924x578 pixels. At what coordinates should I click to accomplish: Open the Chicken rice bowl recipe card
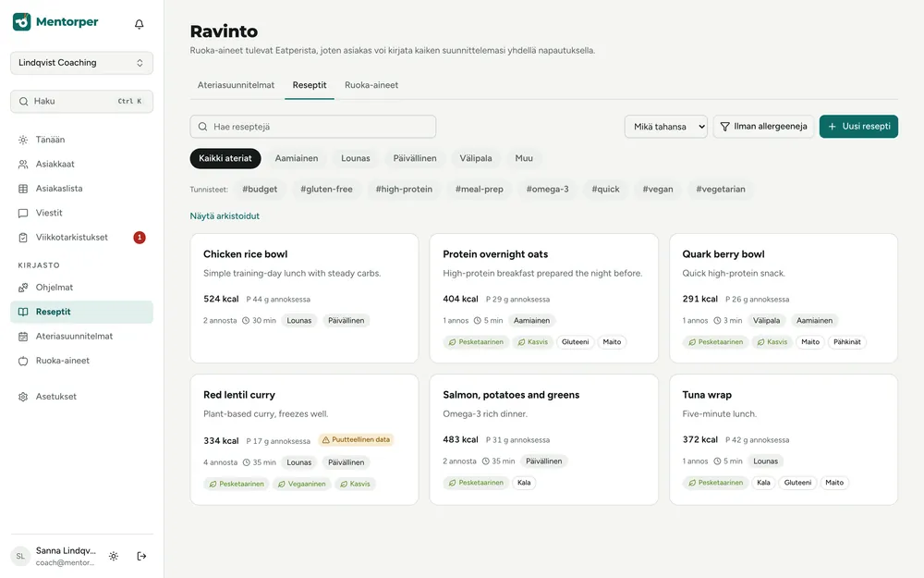pos(304,299)
